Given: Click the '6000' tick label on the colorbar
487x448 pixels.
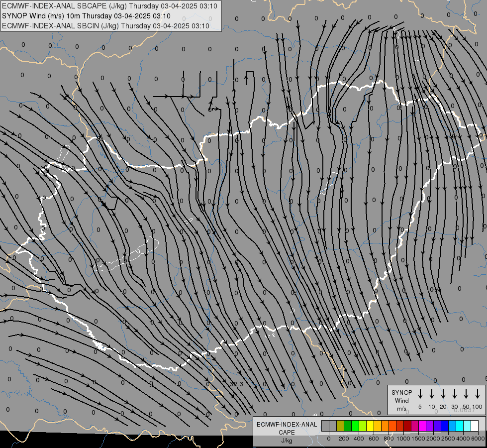Looking at the screenshot, I should click(478, 439).
